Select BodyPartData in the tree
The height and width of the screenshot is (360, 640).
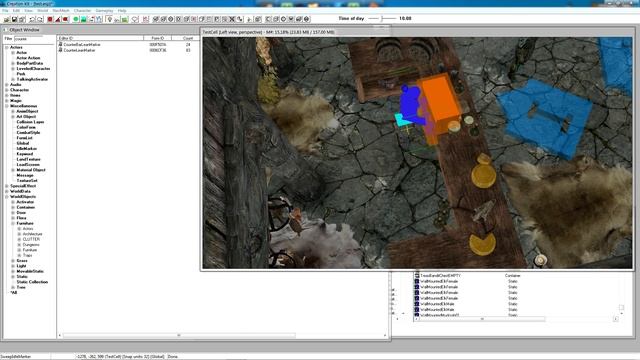(x=29, y=63)
